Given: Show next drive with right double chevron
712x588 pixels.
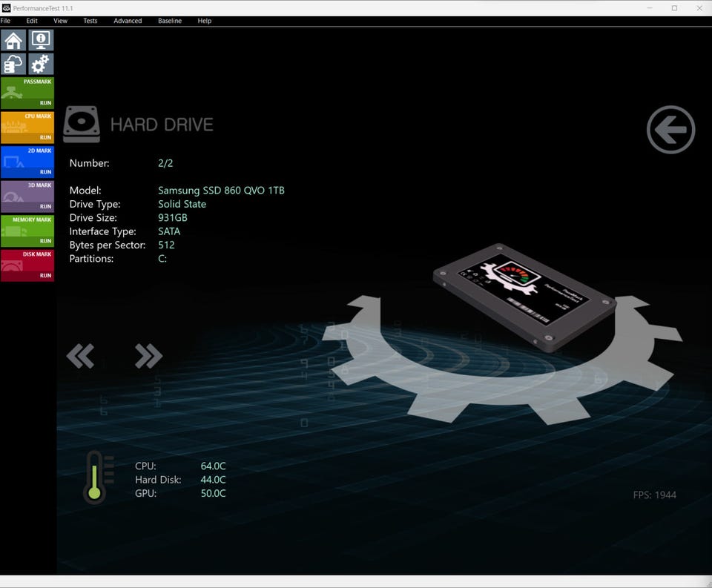Looking at the screenshot, I should [148, 355].
